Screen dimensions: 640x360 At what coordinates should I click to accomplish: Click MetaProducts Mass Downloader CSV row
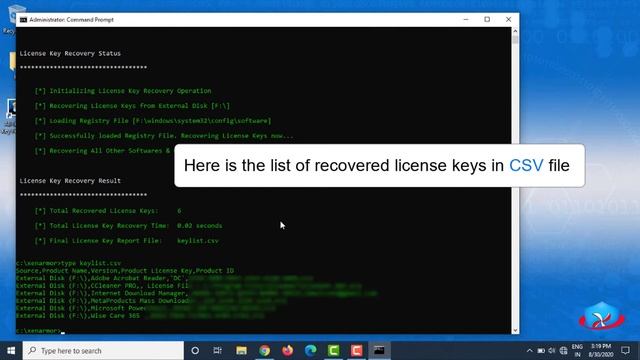[x=151, y=301]
